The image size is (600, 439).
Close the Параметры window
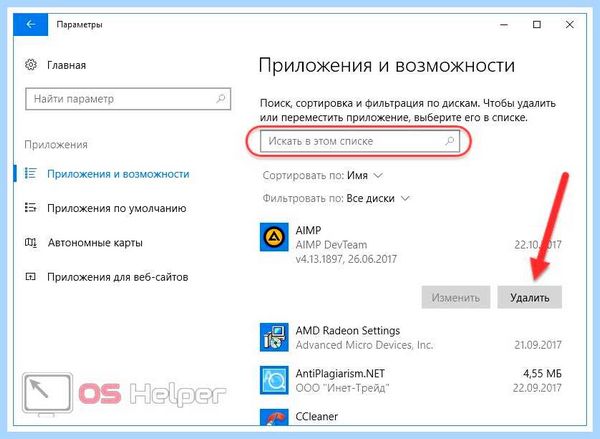pos(569,24)
